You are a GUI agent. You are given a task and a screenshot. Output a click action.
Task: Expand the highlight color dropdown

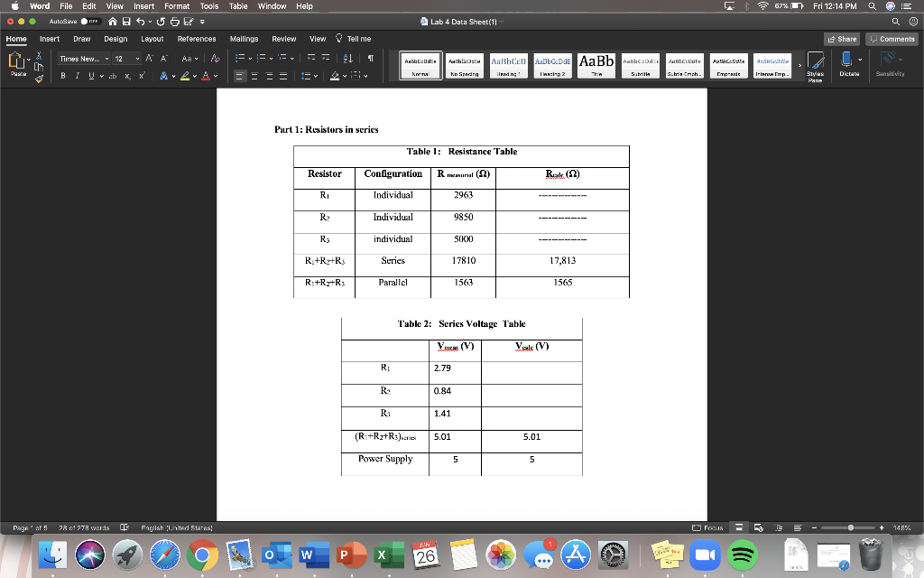pyautogui.click(x=195, y=76)
